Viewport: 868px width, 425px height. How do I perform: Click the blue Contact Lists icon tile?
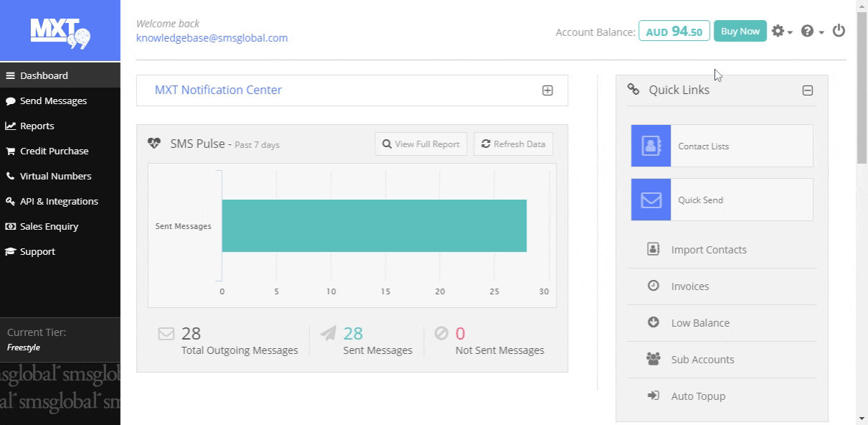(x=651, y=146)
